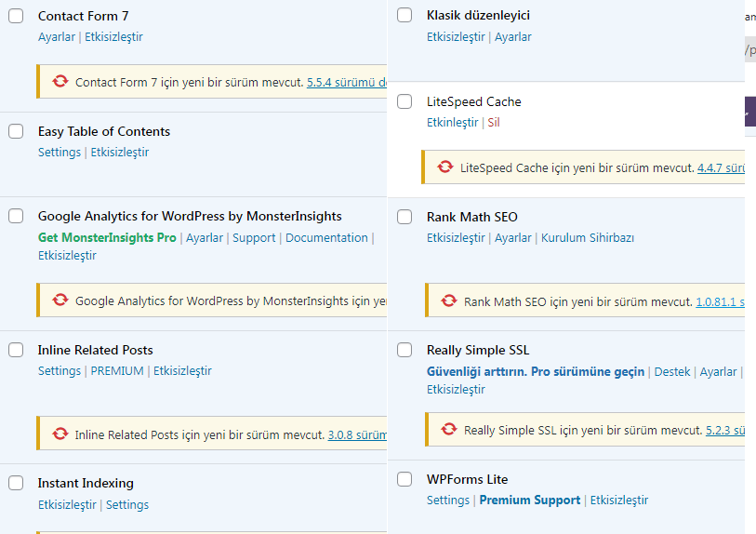Viewport: 756px width, 534px height.
Task: Click the update icon for Inline Related Posts
Action: point(60,434)
